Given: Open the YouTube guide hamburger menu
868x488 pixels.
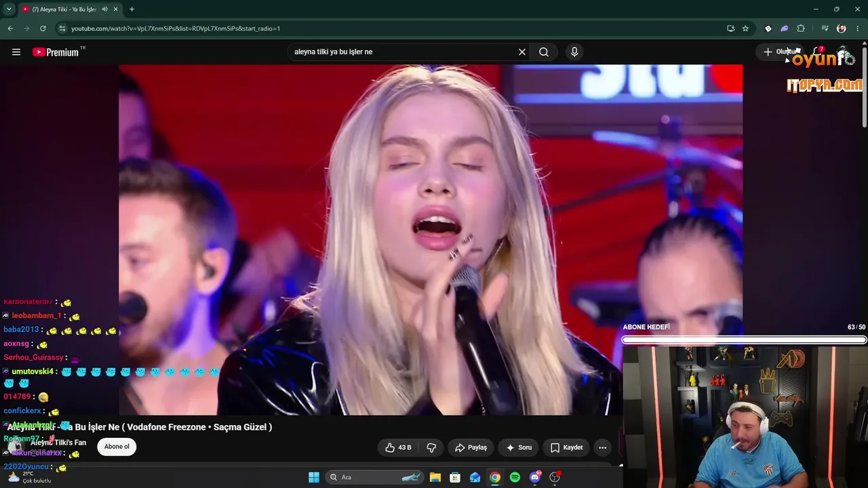Looking at the screenshot, I should coord(16,52).
